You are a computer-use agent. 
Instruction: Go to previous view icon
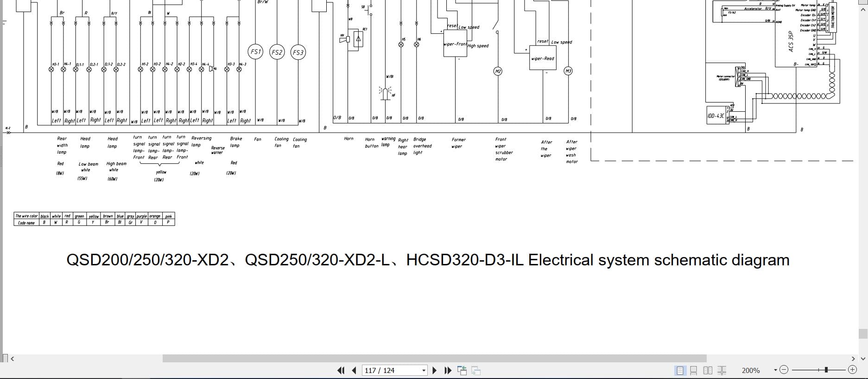click(x=462, y=370)
